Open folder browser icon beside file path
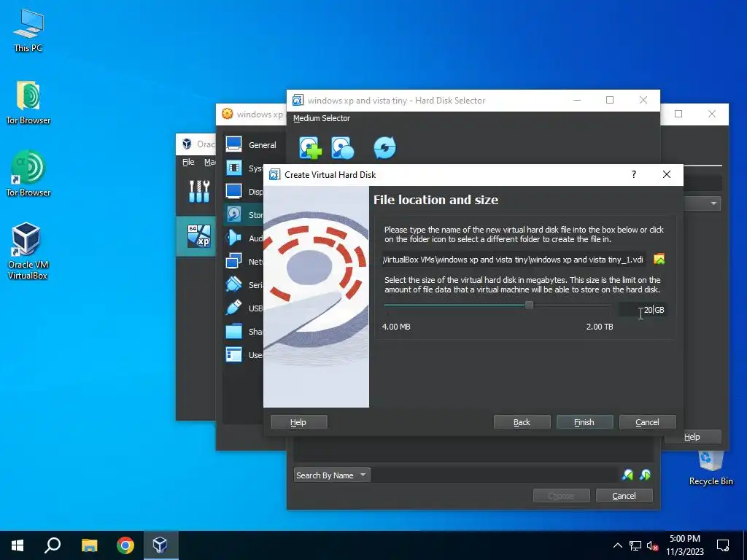The height and width of the screenshot is (560, 747). (x=659, y=260)
